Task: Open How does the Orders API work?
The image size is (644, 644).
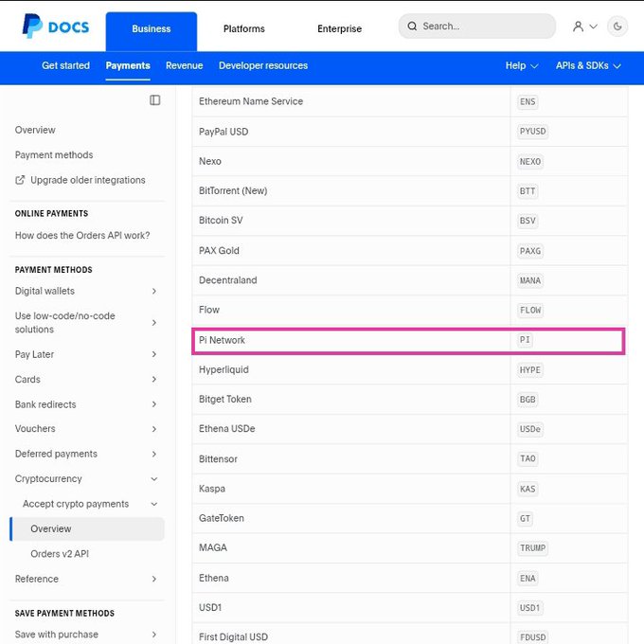Action: (82, 235)
